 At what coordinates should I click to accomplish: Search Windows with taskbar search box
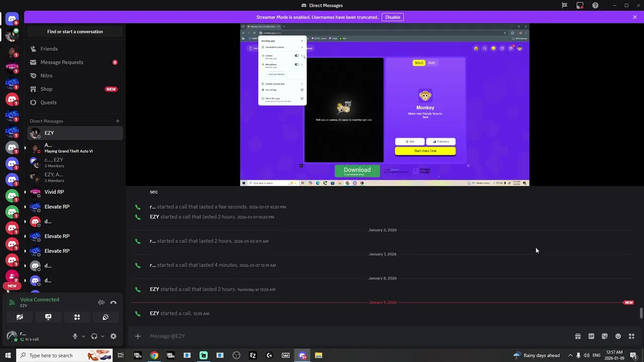65,355
